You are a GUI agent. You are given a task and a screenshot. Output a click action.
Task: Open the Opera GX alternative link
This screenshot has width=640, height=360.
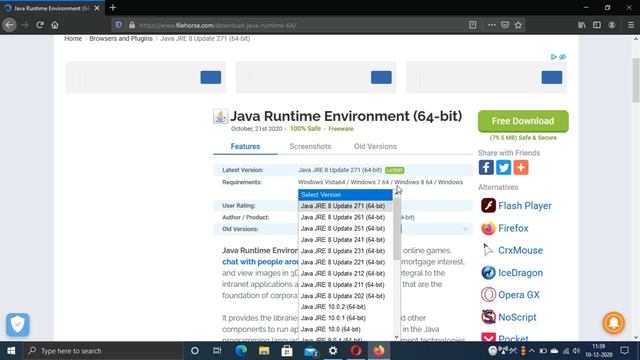519,295
